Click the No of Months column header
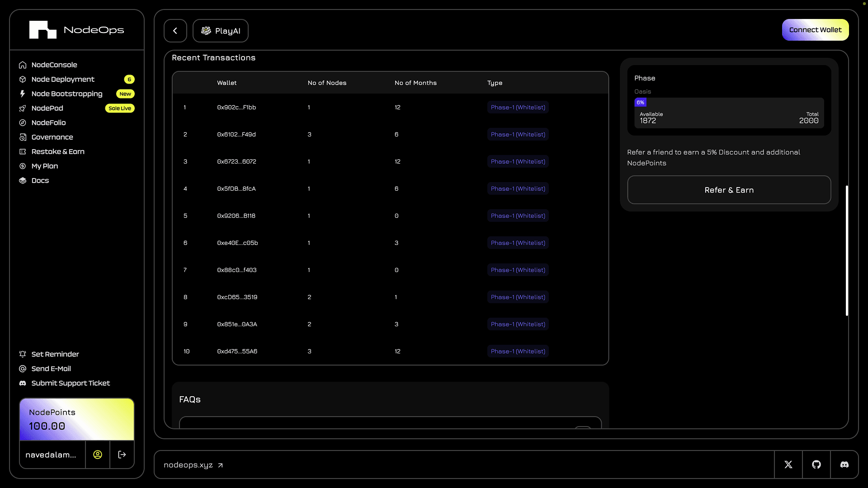 [415, 83]
